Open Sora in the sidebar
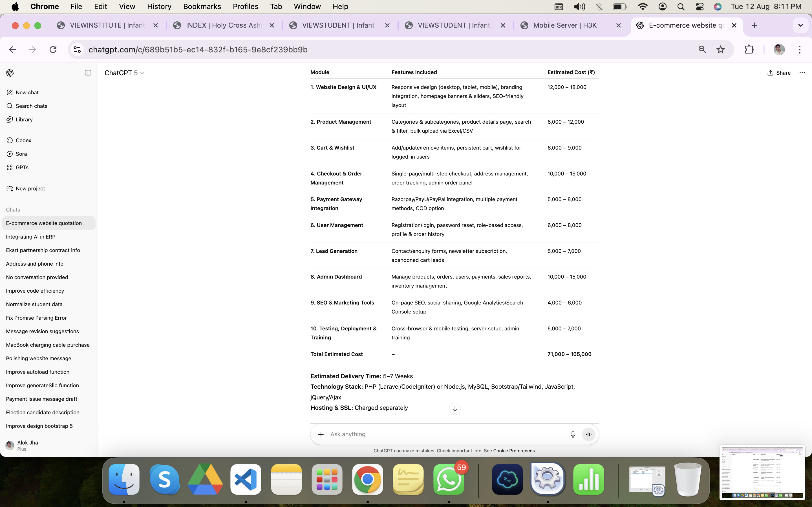The image size is (812, 507). (x=21, y=154)
